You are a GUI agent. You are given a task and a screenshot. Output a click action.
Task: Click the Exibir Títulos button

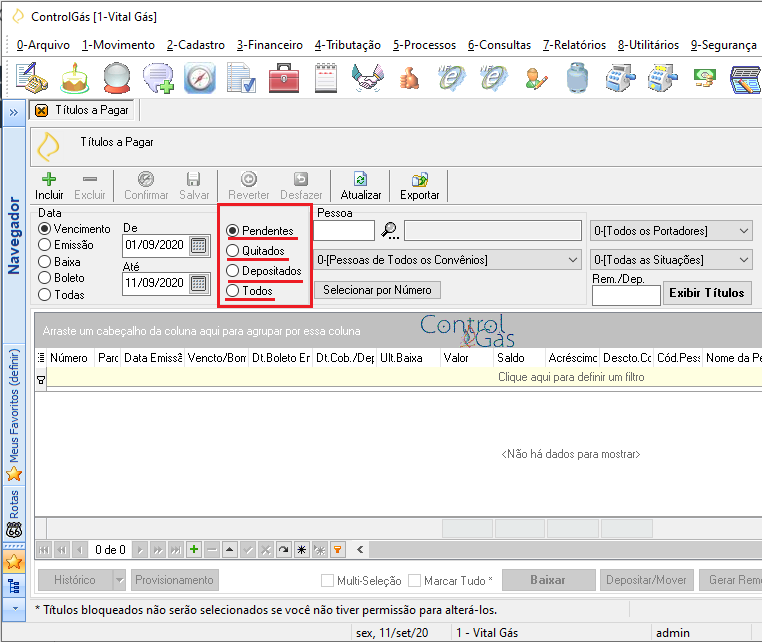coord(707,293)
